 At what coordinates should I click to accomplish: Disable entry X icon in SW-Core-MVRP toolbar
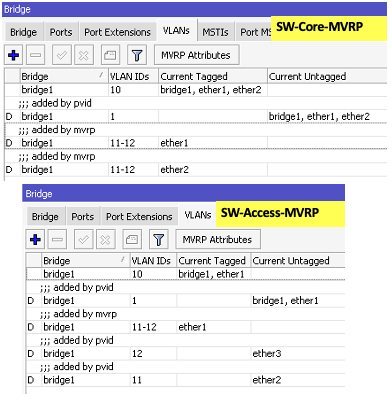[84, 55]
